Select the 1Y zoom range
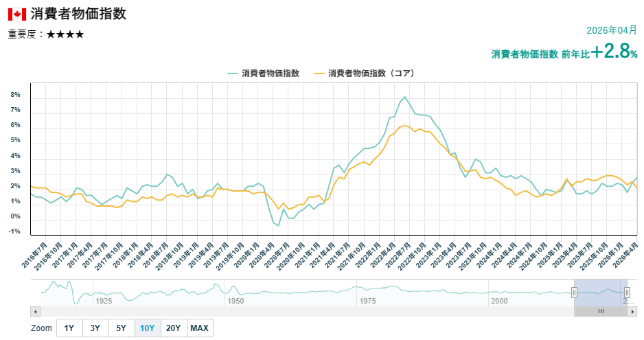This screenshot has width=644, height=340. click(x=69, y=328)
